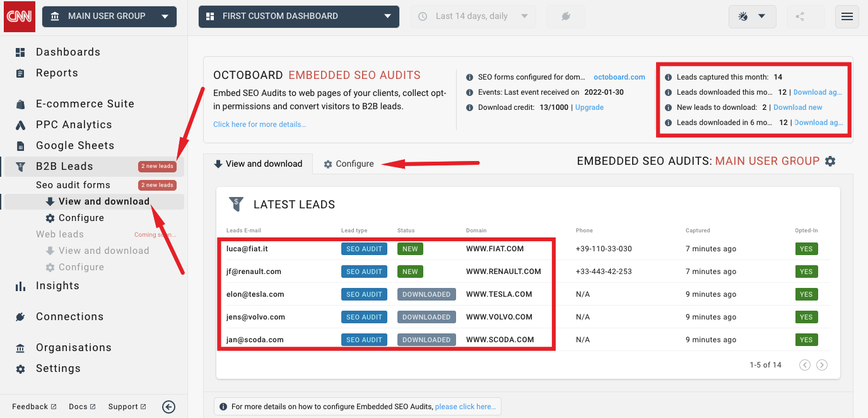Click Web leads in the sidebar

(60, 234)
